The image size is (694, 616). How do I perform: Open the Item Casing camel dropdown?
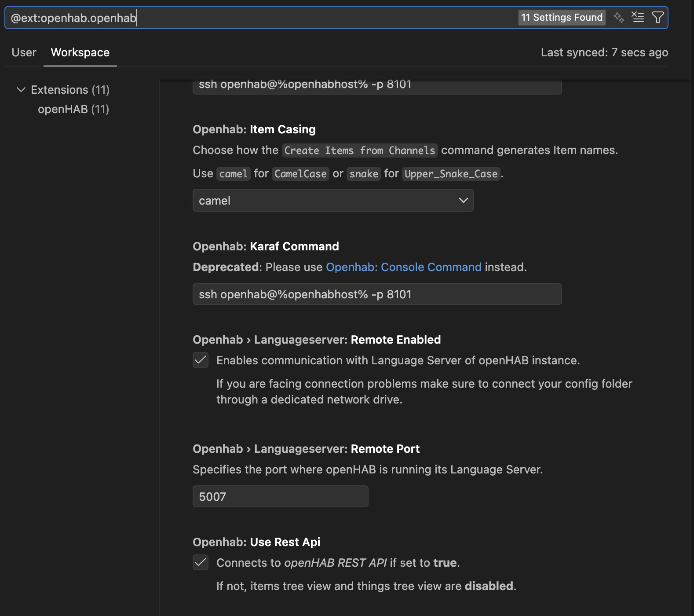click(333, 201)
